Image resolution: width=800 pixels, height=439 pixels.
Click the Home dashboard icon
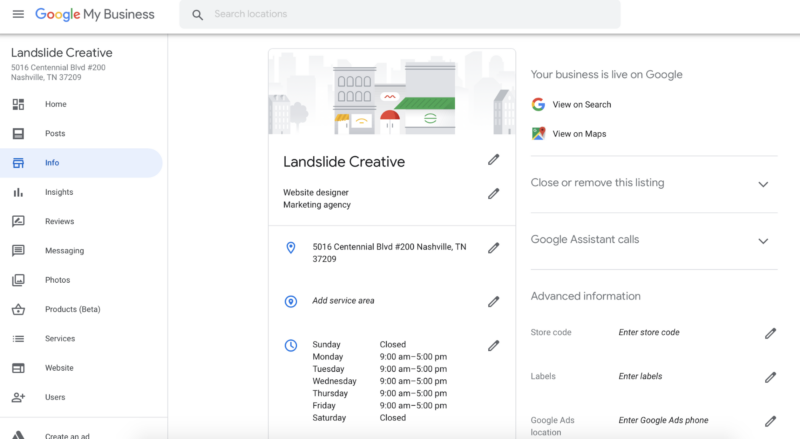pos(18,104)
